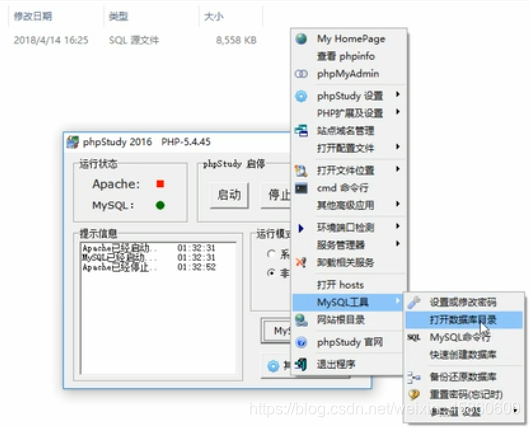Expand the 打开文件位置 submenu arrow
Image resolution: width=530 pixels, height=427 pixels.
click(x=398, y=169)
